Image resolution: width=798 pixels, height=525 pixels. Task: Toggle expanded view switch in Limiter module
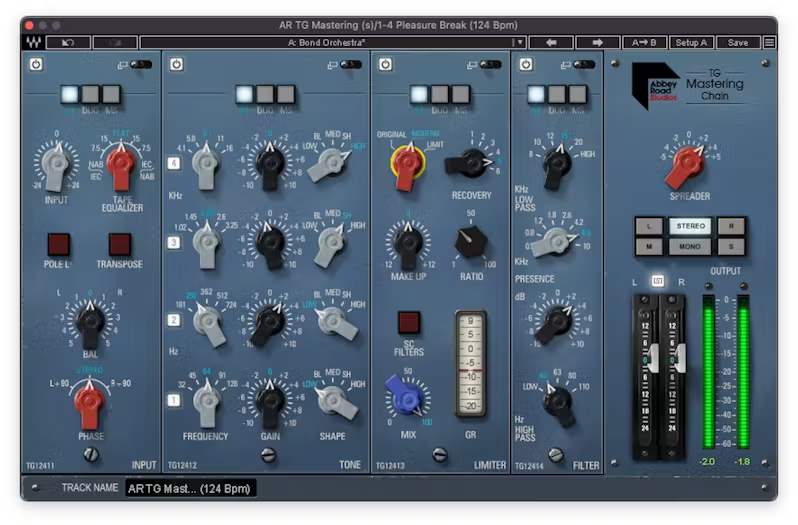pyautogui.click(x=491, y=65)
